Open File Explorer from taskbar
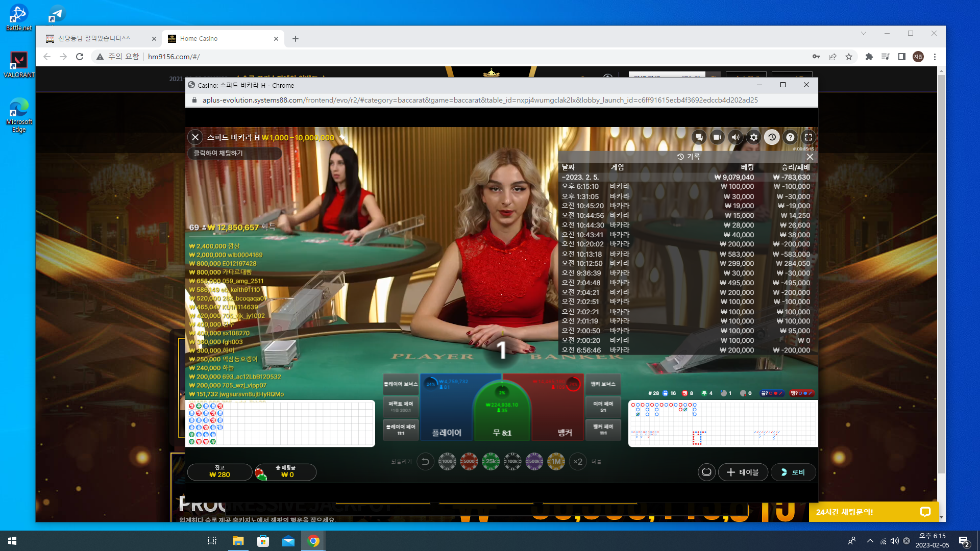Image resolution: width=980 pixels, height=551 pixels. click(238, 541)
